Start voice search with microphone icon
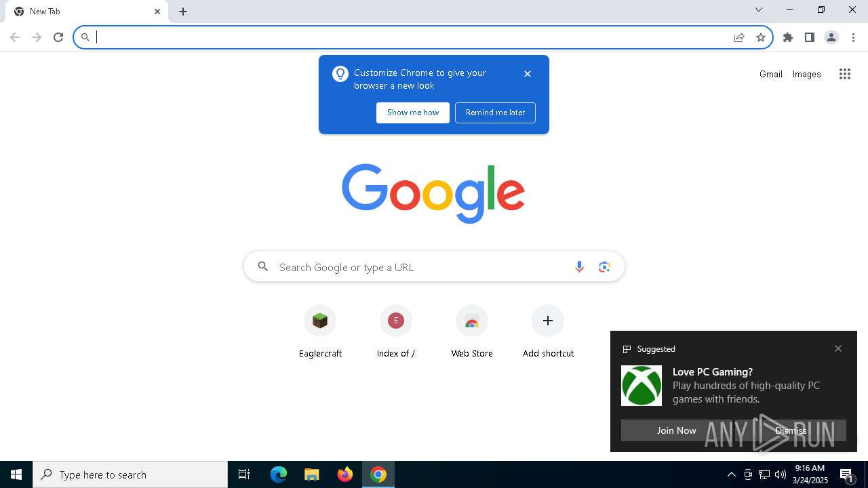This screenshot has width=868, height=488. click(579, 267)
